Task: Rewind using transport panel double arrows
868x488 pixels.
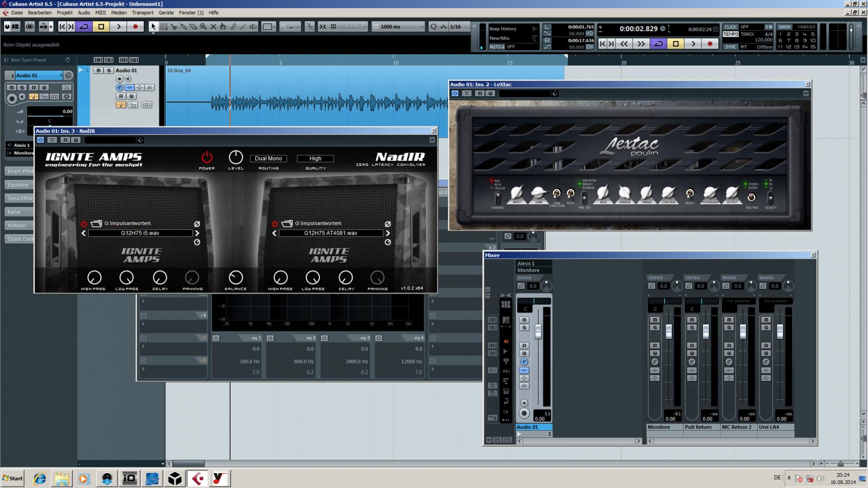Action: pyautogui.click(x=624, y=44)
